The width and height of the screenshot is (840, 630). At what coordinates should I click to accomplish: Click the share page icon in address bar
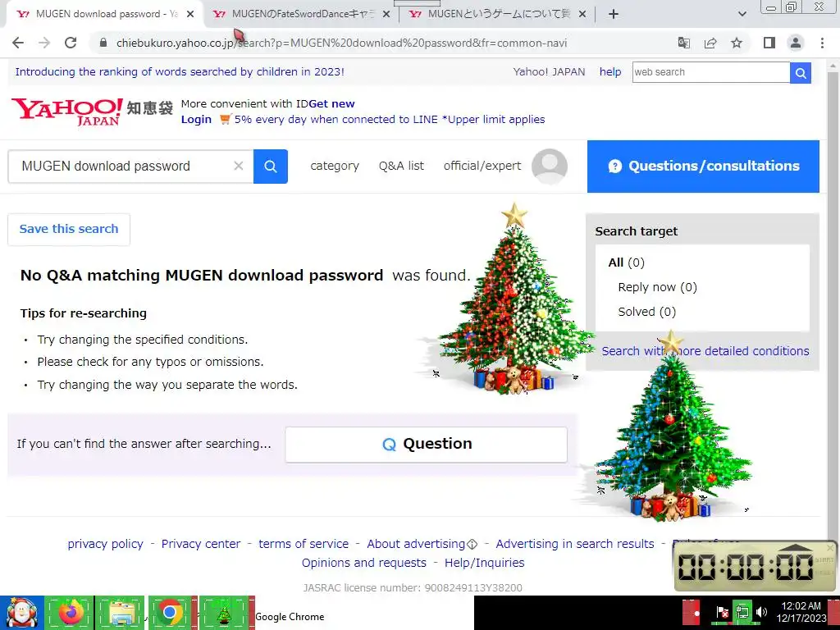point(710,43)
